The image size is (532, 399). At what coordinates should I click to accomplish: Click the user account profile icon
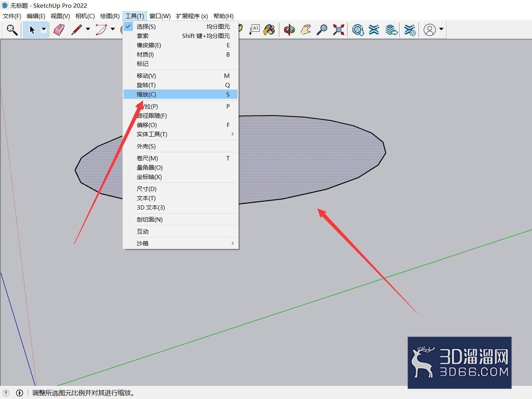coord(430,30)
